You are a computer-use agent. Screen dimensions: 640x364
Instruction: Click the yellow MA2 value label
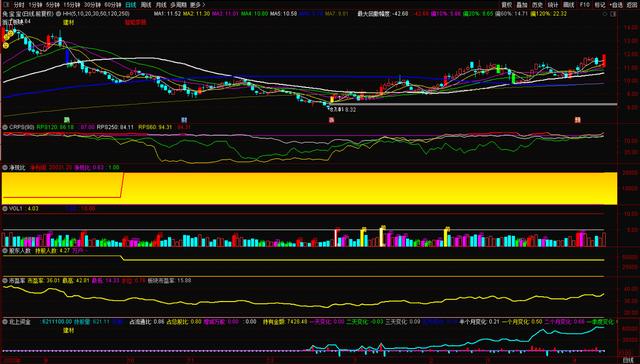click(196, 13)
